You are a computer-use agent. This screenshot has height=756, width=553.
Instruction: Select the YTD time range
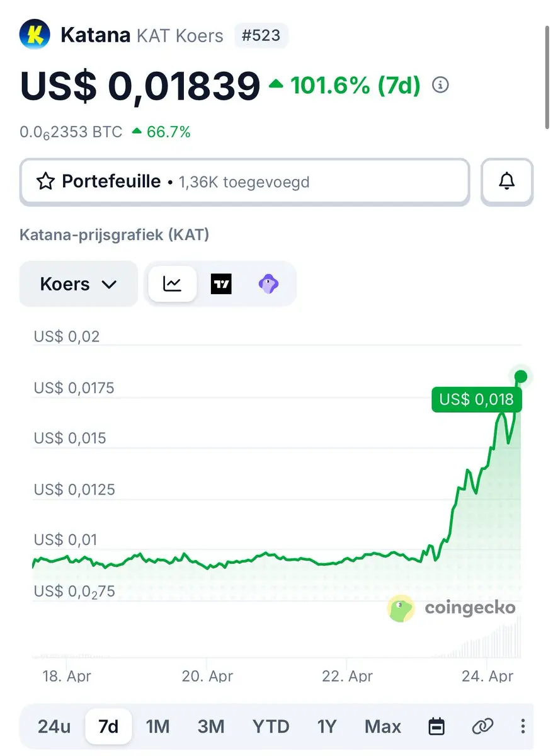271,726
